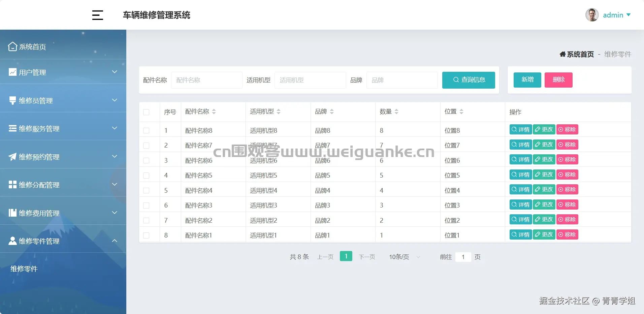Focus the 品牌 search field

tap(402, 80)
